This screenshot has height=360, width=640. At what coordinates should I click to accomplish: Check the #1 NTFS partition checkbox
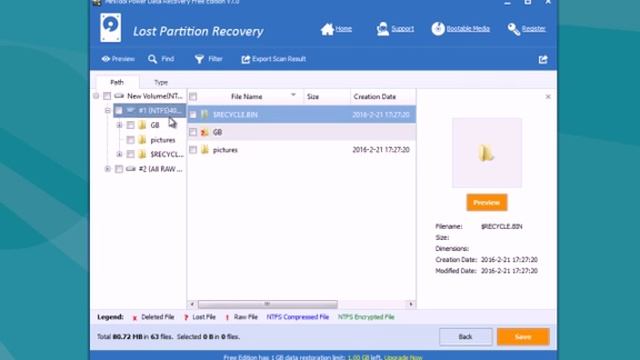pos(118,111)
